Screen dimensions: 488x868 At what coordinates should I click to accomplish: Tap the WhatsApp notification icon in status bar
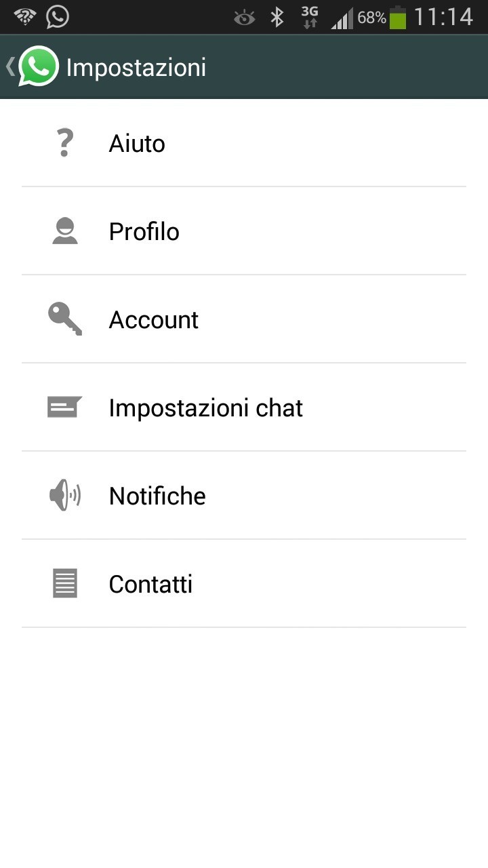[58, 17]
